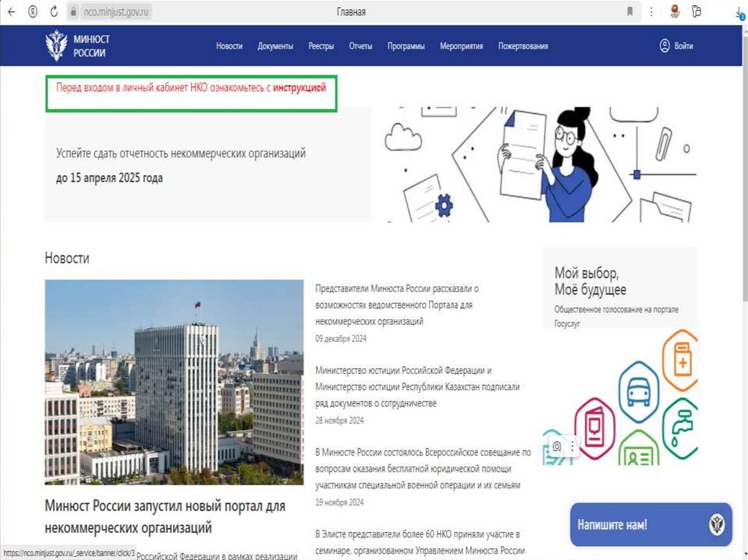Open news about Республики Казахстан cooperation documents
This screenshot has height=560, width=748.
tap(417, 387)
